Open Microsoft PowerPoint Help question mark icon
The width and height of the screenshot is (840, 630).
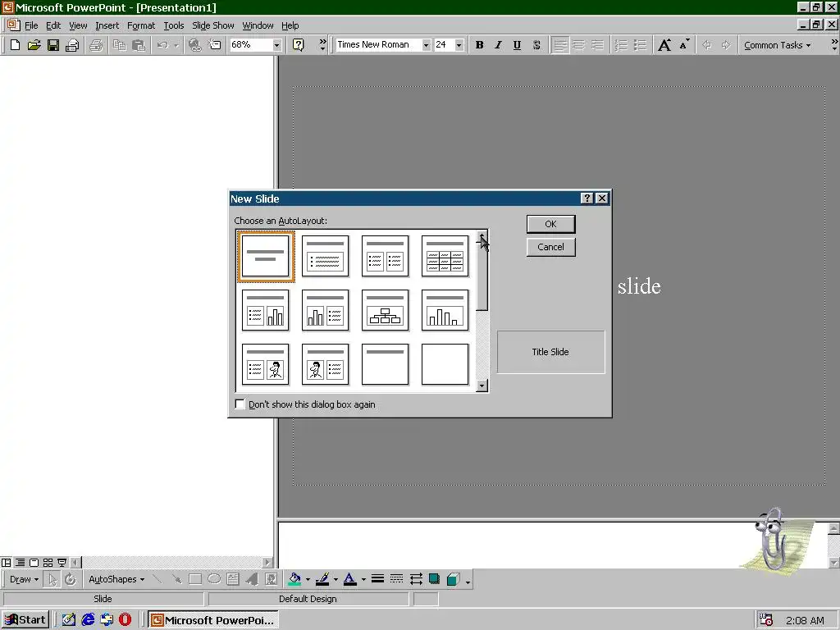tap(299, 45)
